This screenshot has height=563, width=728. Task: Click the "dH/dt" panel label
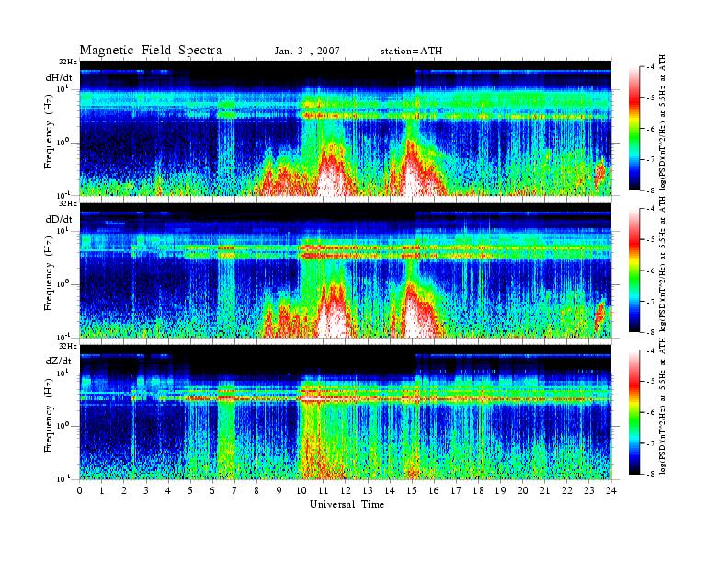click(59, 77)
